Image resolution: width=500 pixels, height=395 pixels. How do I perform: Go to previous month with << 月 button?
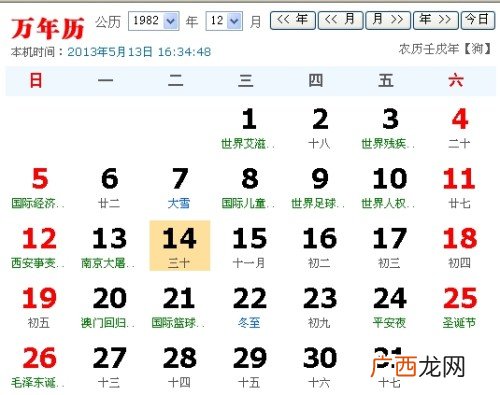pos(340,20)
